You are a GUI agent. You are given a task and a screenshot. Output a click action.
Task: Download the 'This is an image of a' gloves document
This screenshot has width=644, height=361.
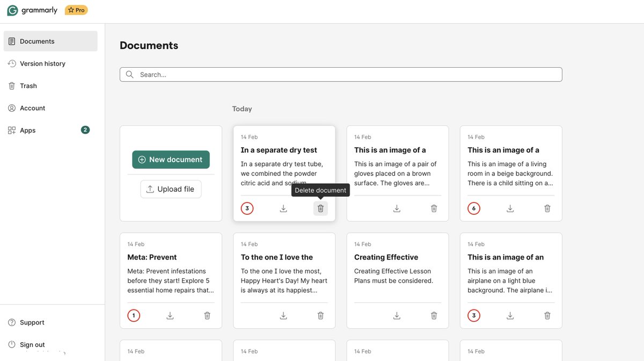pyautogui.click(x=397, y=208)
